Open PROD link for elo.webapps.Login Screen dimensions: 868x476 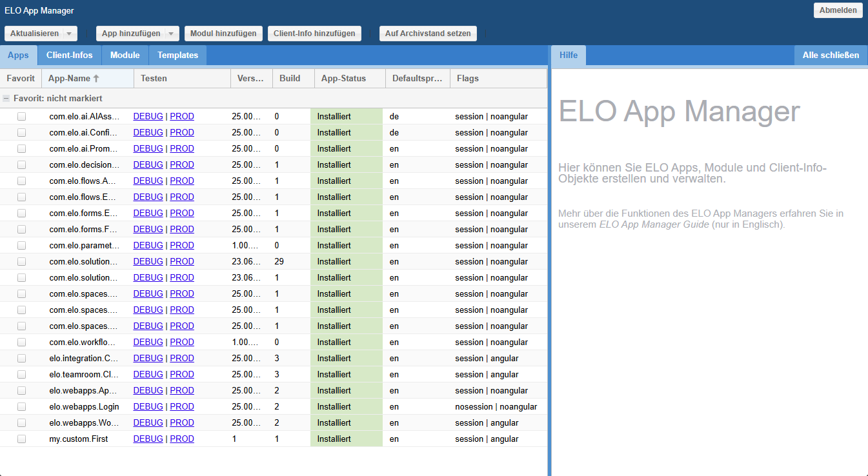pyautogui.click(x=182, y=407)
